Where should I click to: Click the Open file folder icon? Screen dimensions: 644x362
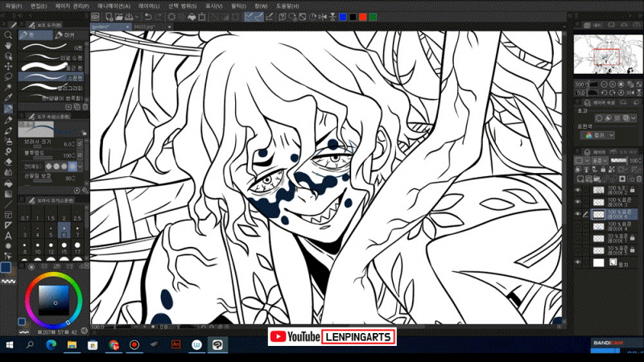click(x=118, y=17)
